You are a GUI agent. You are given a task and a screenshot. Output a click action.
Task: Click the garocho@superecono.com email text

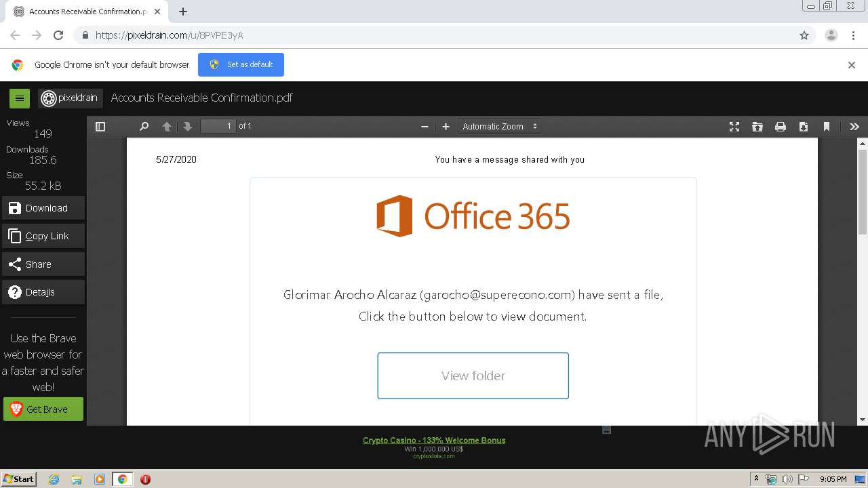pos(497,295)
